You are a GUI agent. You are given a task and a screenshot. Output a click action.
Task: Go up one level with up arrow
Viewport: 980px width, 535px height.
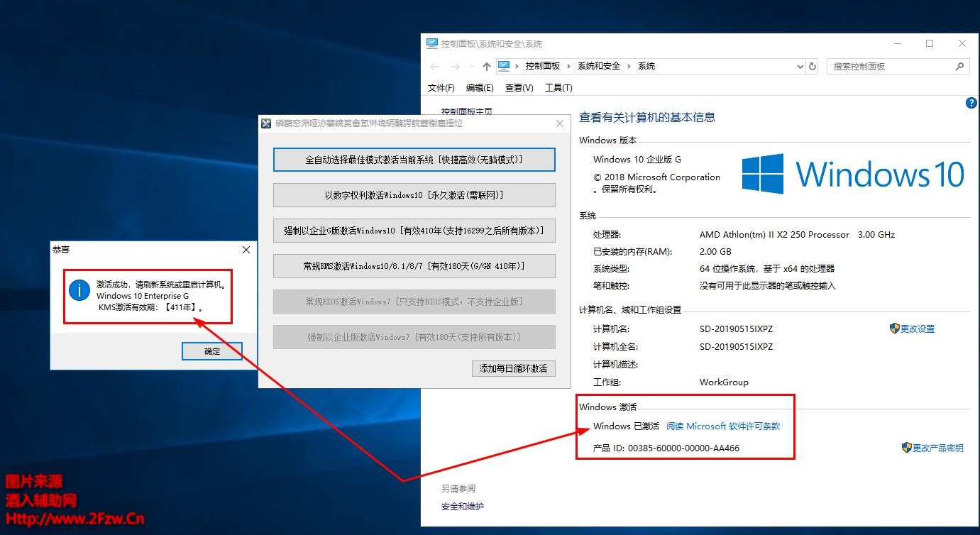(486, 66)
